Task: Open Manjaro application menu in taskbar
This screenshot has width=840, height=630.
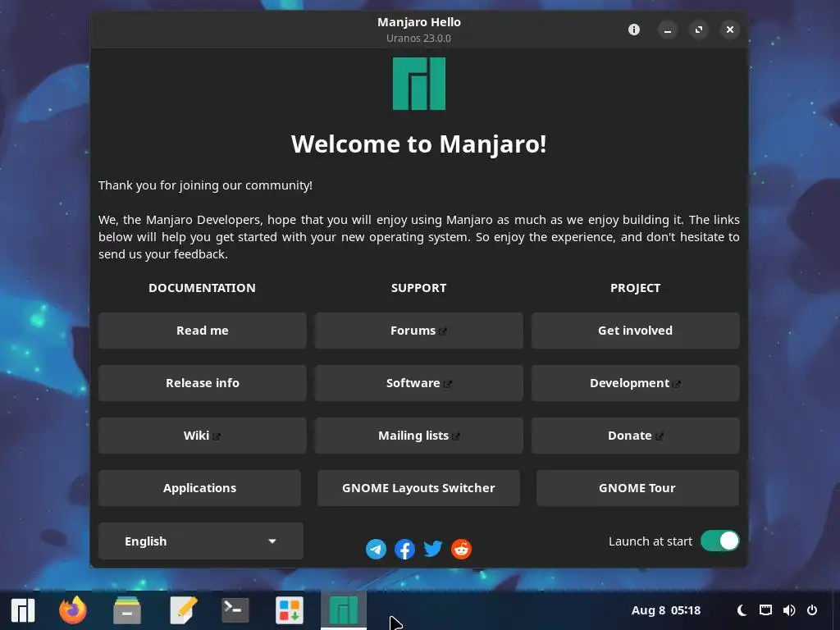Action: click(23, 610)
